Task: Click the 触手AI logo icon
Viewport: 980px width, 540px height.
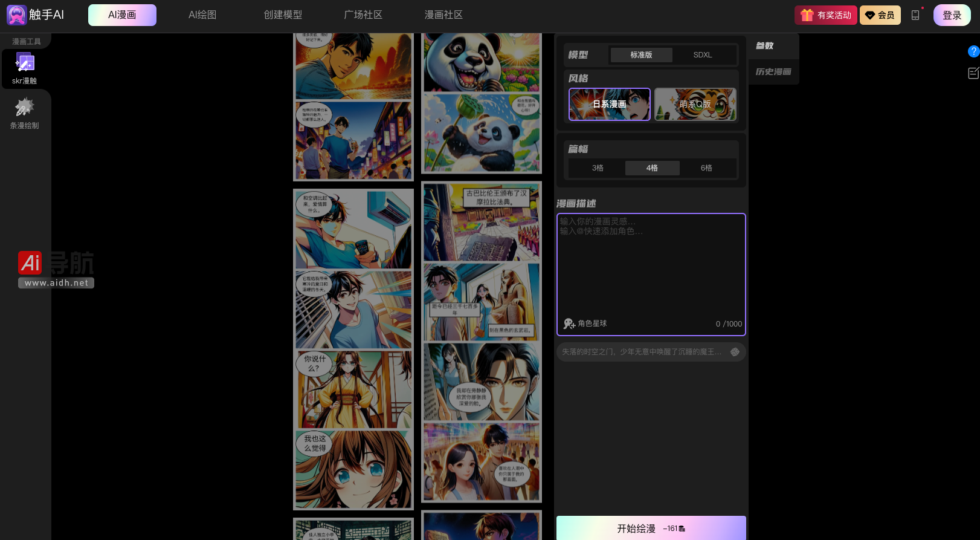Action: (16, 15)
